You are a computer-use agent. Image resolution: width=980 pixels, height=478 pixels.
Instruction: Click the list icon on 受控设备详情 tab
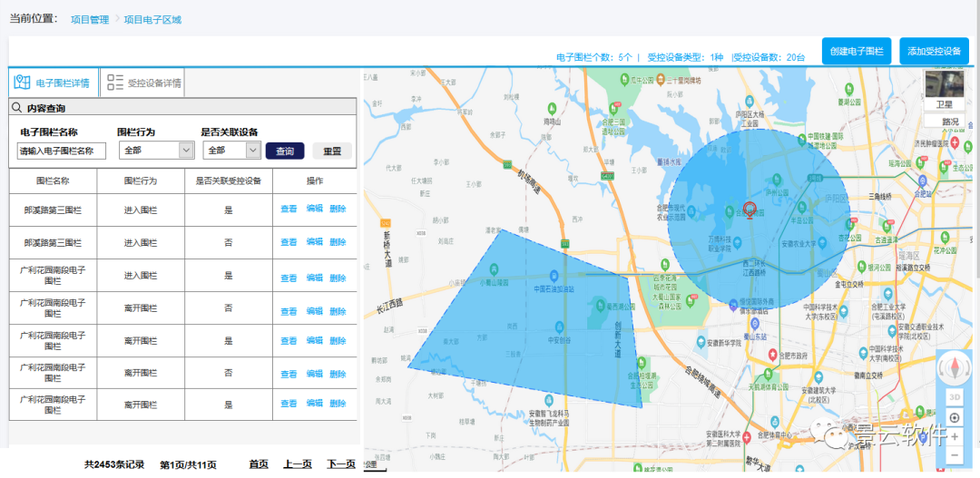(x=115, y=83)
